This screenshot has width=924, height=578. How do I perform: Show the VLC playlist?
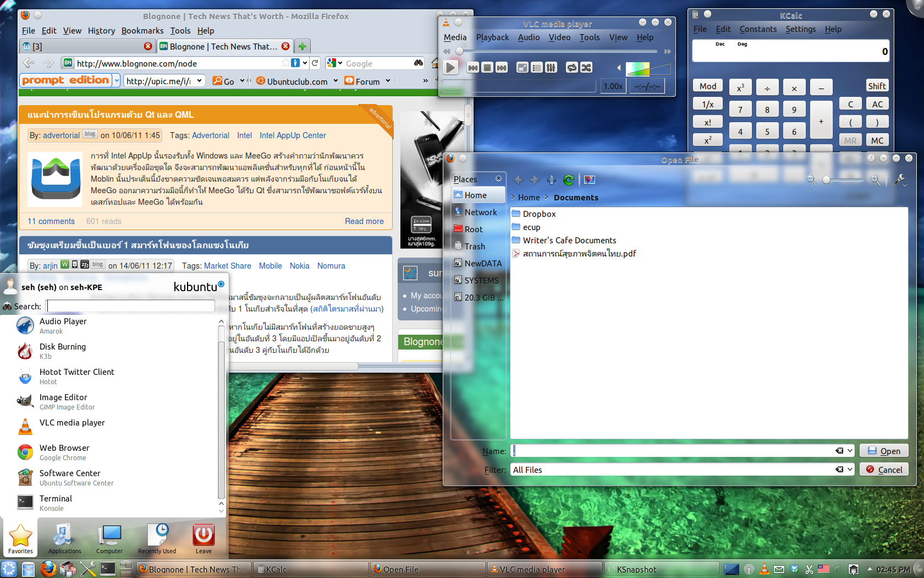click(x=537, y=68)
